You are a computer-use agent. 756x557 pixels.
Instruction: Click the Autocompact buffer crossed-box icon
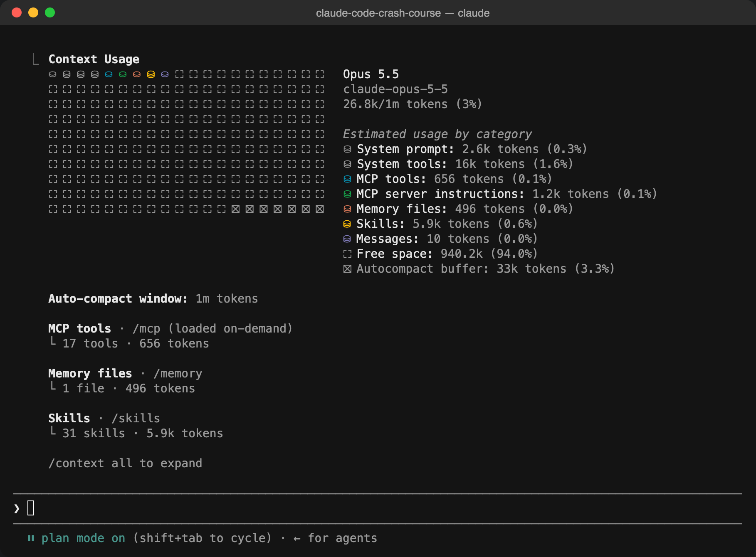[x=347, y=269]
